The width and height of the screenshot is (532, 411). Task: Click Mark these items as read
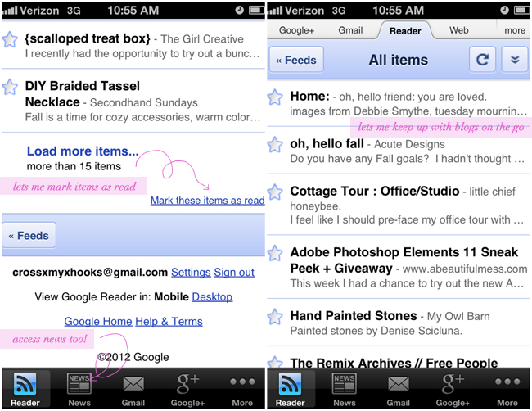[208, 201]
